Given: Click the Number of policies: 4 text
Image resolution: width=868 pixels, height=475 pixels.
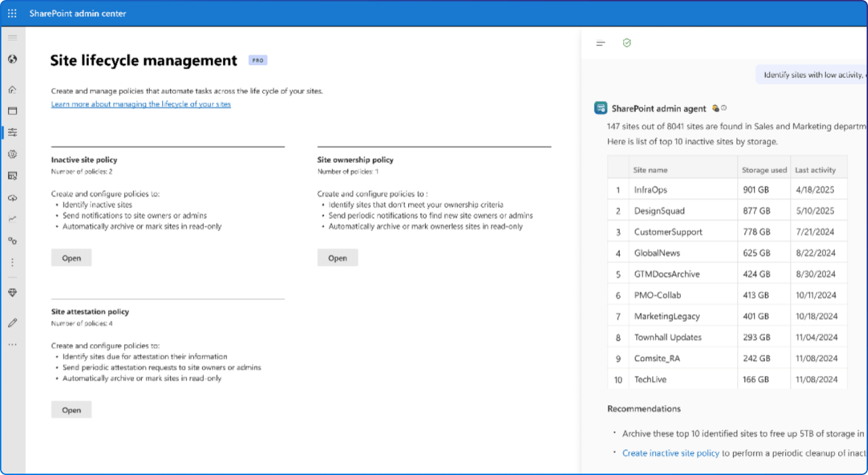Looking at the screenshot, I should (x=82, y=324).
